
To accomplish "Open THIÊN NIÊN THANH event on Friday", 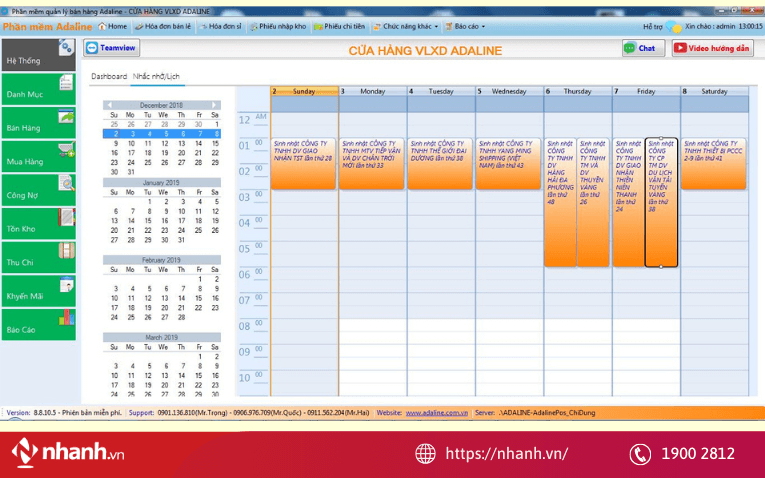I will pos(628,202).
